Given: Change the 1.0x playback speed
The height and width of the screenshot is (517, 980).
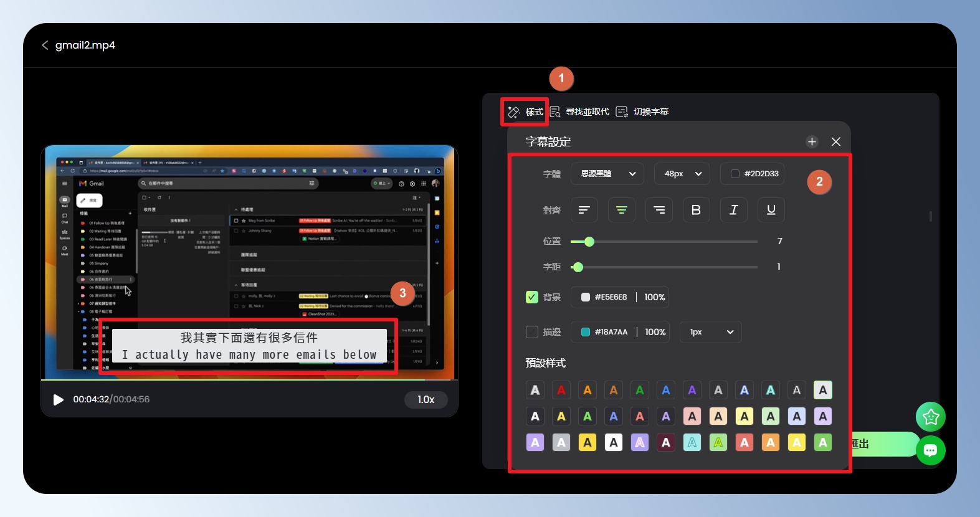Looking at the screenshot, I should coord(426,400).
